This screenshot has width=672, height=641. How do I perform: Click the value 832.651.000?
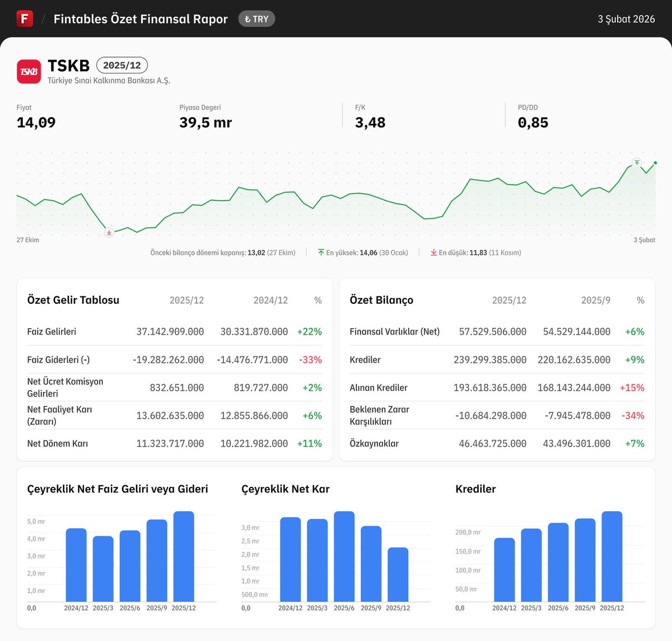click(177, 388)
